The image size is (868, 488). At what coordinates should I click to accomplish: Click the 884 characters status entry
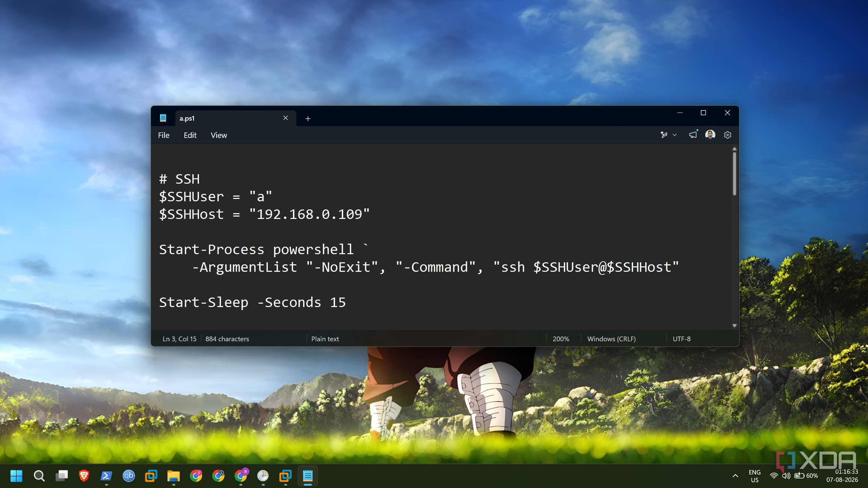[227, 339]
